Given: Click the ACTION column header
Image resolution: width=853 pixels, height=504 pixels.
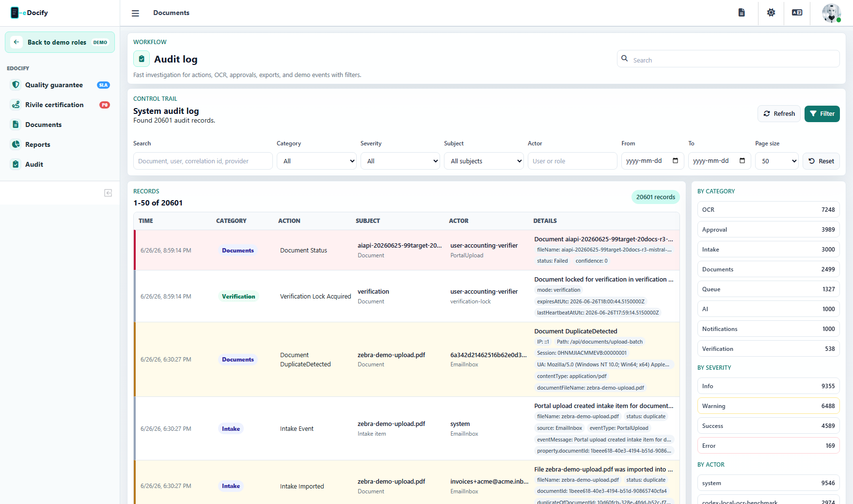Looking at the screenshot, I should click(x=289, y=221).
